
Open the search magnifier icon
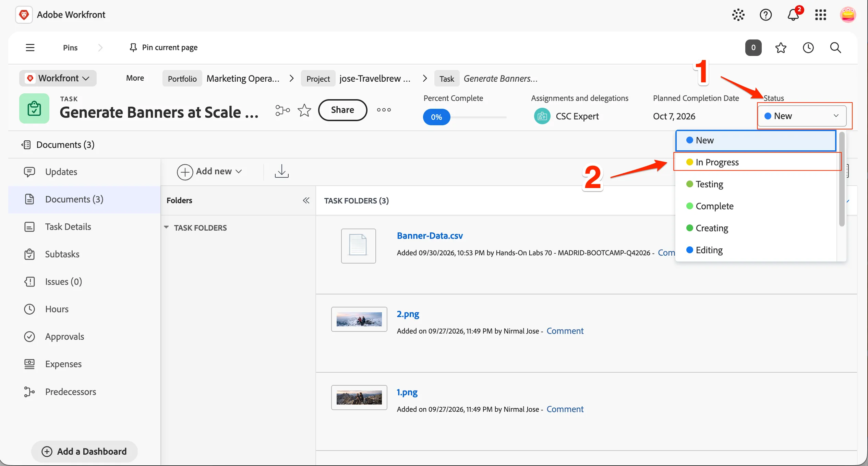pos(835,47)
